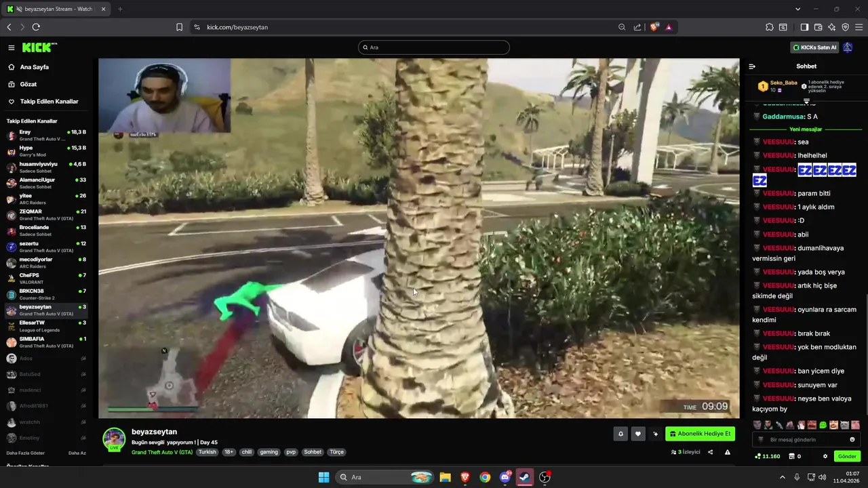Jump to Yeni mesajlar divider

point(806,129)
